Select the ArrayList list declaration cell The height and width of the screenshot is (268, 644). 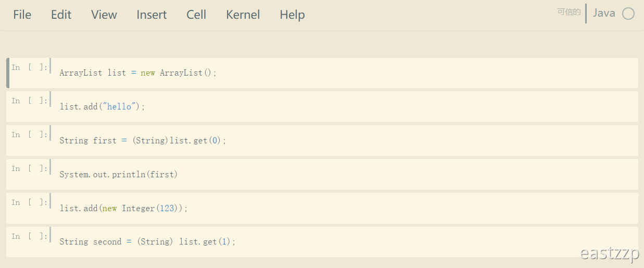coord(344,73)
